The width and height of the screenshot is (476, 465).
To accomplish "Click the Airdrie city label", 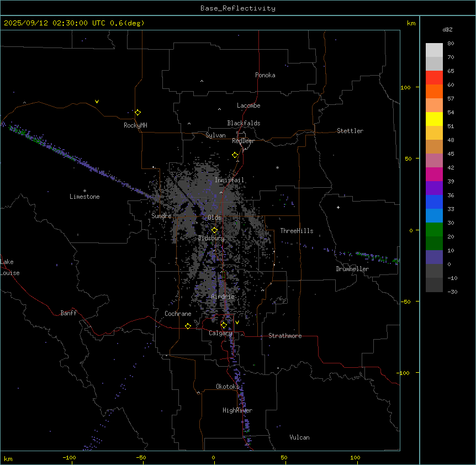I will pos(223,297).
